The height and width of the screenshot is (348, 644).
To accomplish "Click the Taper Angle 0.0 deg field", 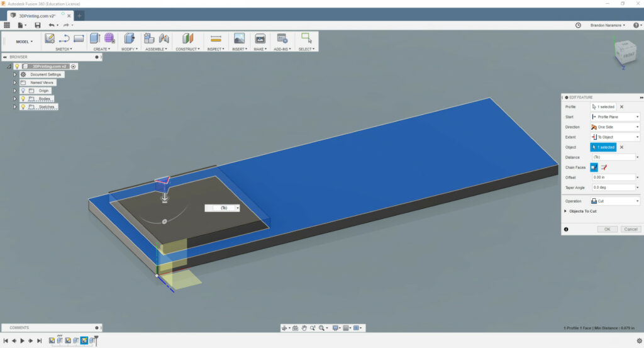I will coord(614,188).
